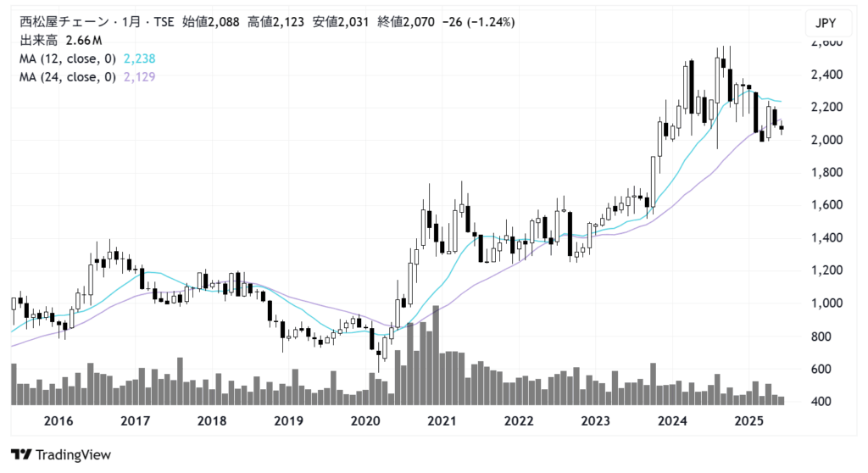Click the tallest volume bar near 2021
The image size is (868, 473).
click(x=436, y=355)
